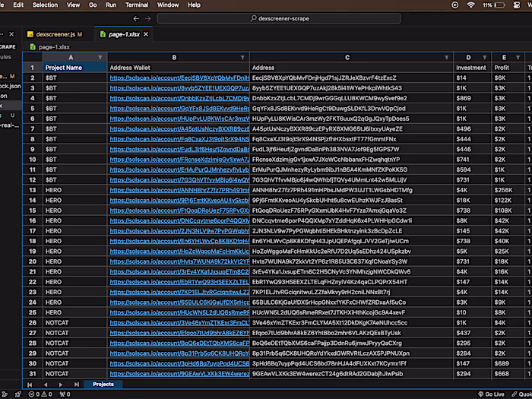Select row 26 header
Image resolution: width=532 pixels, height=399 pixels.
click(33, 323)
